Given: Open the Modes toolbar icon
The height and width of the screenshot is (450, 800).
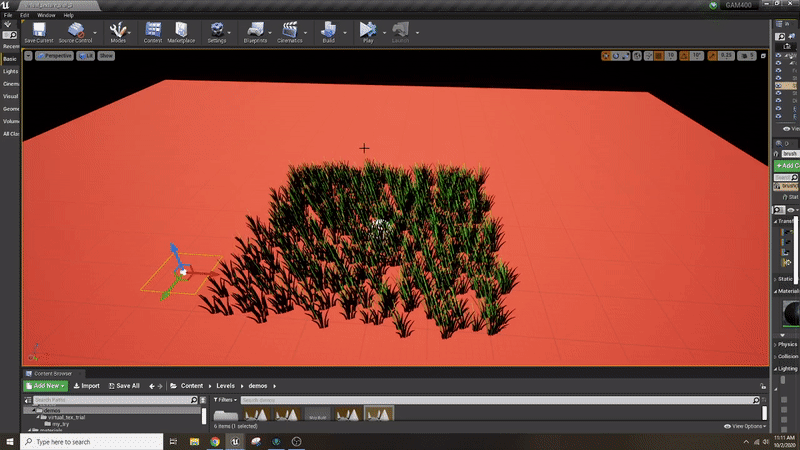Looking at the screenshot, I should [118, 31].
